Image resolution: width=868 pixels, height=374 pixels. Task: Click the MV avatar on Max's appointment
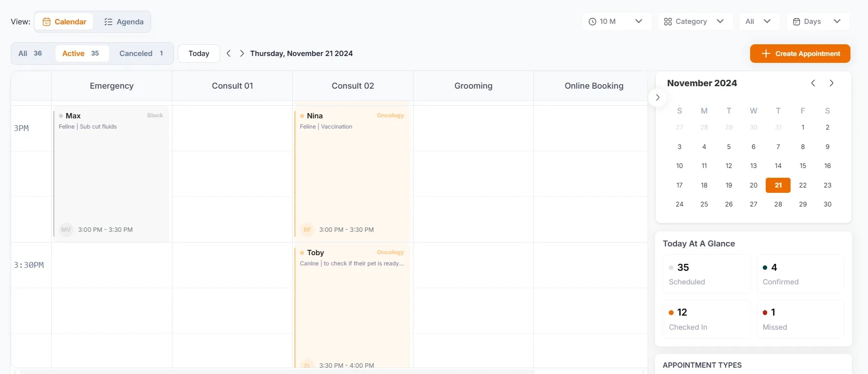[66, 230]
